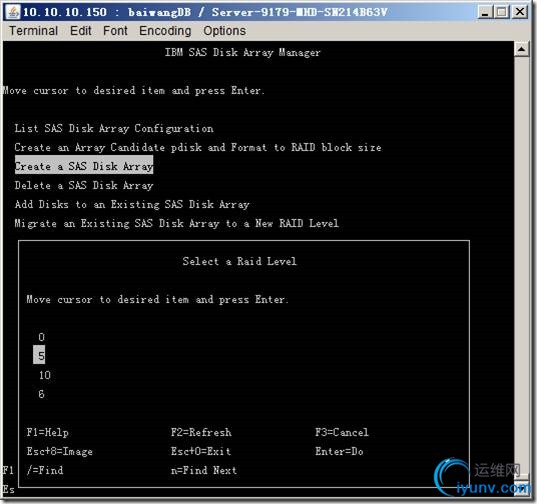
Task: Click F3=Cancel in the dialog
Action: coord(342,432)
